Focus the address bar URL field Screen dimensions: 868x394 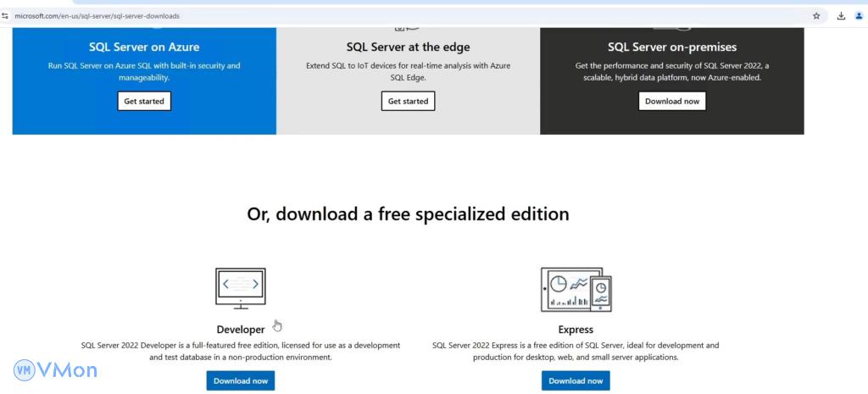pyautogui.click(x=339, y=15)
